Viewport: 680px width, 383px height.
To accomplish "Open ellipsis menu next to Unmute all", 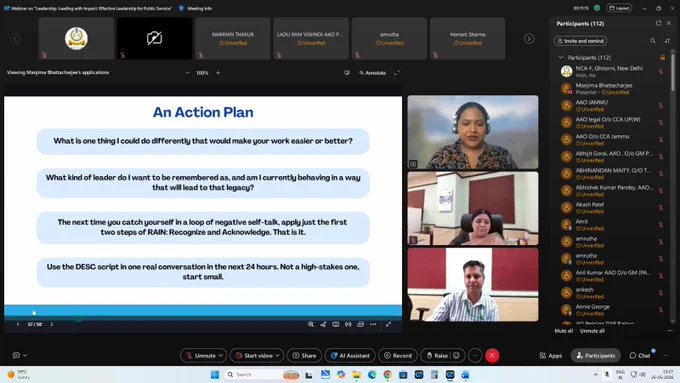I will (x=670, y=331).
